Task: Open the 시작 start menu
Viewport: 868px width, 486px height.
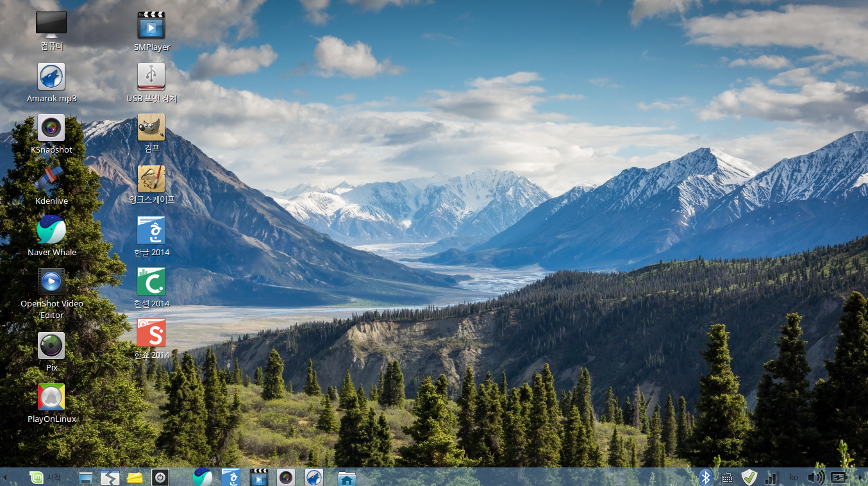Action: pyautogui.click(x=45, y=477)
